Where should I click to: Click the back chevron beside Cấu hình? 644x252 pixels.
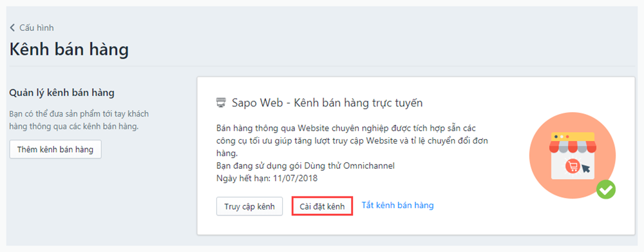coord(12,28)
